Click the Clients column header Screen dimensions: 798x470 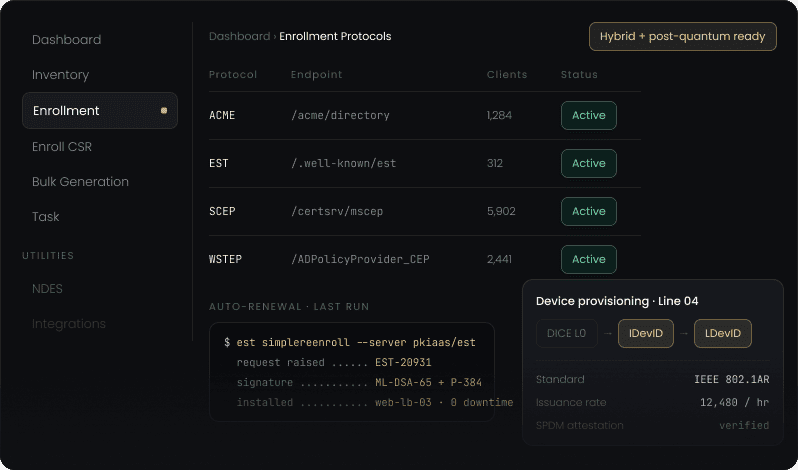pos(507,74)
